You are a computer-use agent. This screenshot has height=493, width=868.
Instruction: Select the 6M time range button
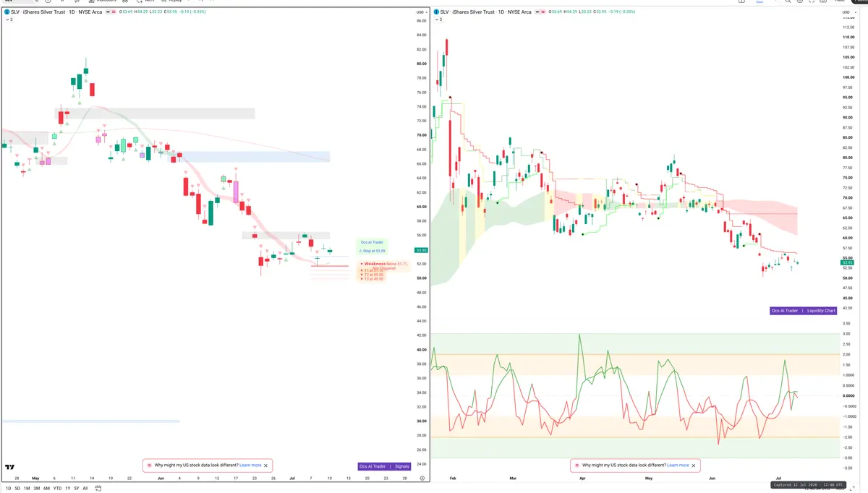[x=46, y=489]
